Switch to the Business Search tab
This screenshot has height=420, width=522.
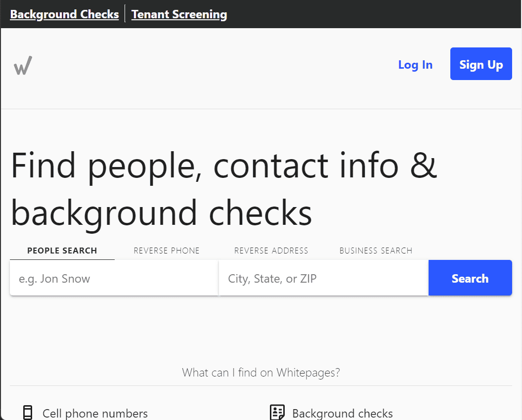(376, 251)
